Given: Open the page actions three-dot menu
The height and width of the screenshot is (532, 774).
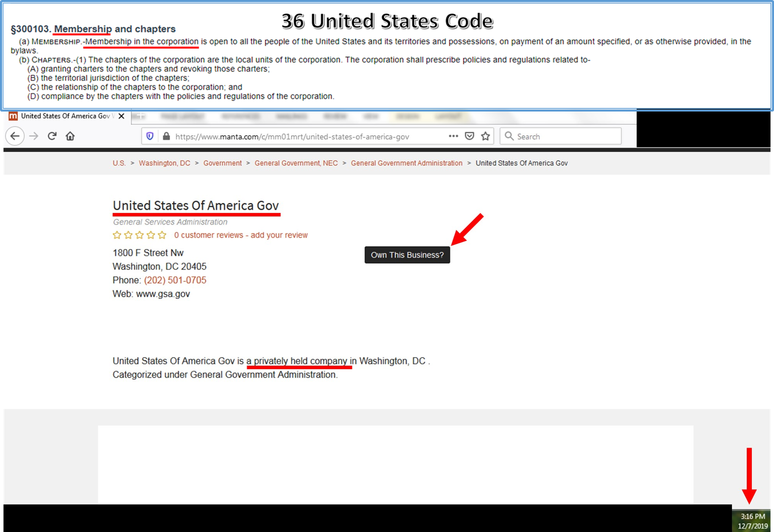Looking at the screenshot, I should pyautogui.click(x=453, y=136).
